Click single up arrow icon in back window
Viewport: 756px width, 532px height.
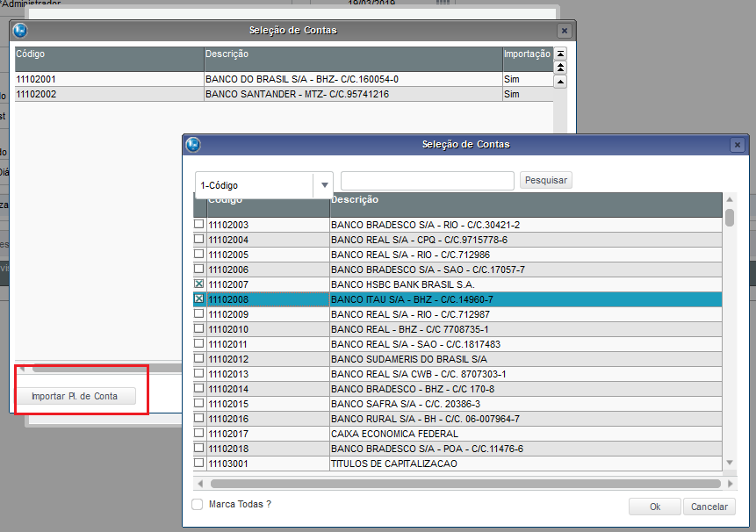560,82
